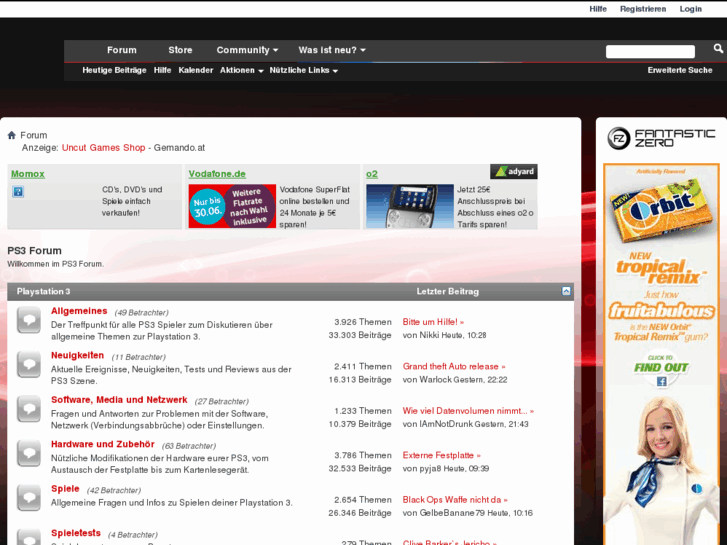
Task: Click the Playstation 3 category title
Action: click(x=44, y=291)
